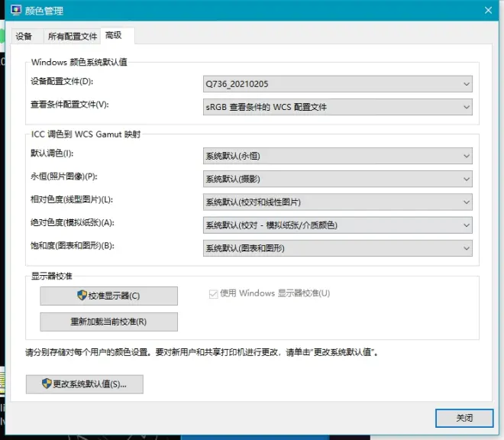Click the 颜色管理 window title text
Screen dimensions: 504x440
[x=44, y=11]
